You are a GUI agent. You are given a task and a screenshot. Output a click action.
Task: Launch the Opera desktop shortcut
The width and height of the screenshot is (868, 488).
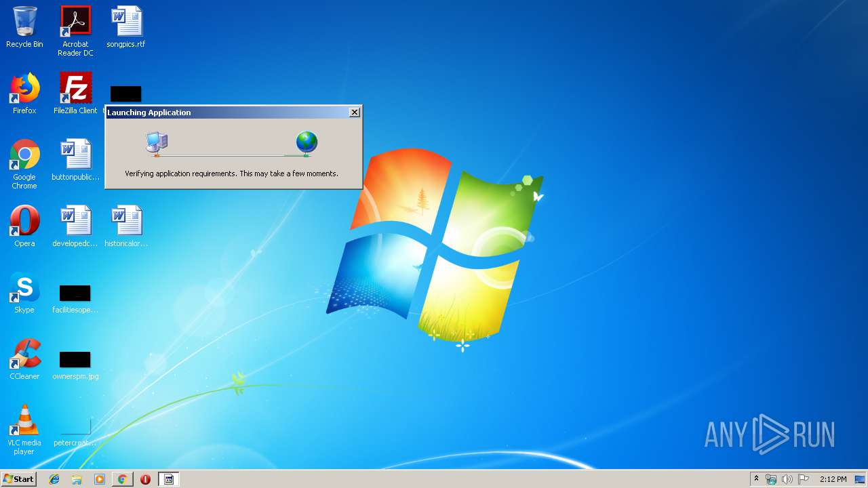[24, 226]
